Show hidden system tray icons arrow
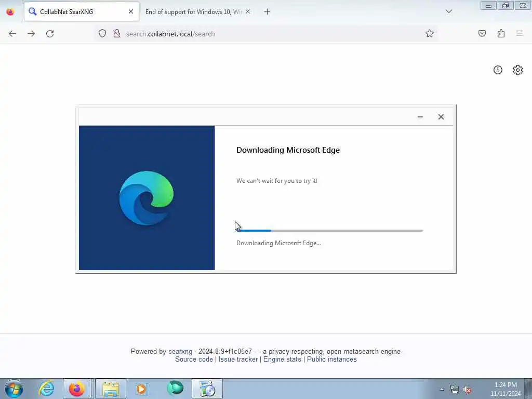 [442, 390]
